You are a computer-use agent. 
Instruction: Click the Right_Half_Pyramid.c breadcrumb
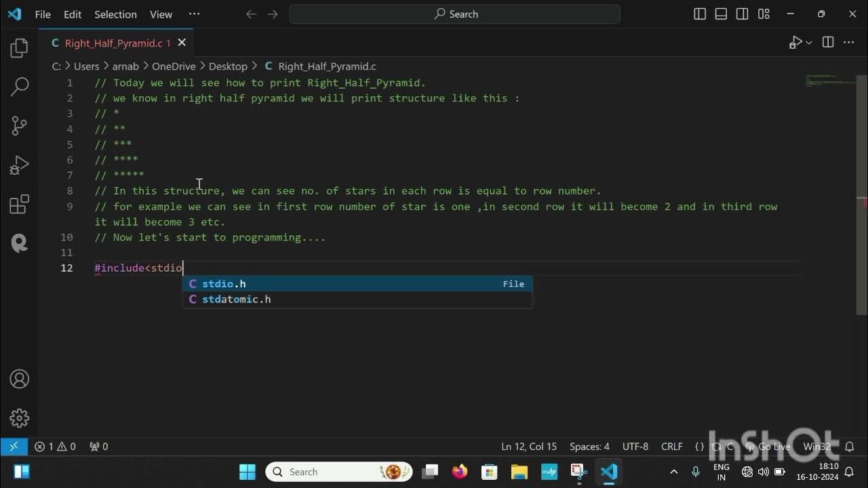(x=320, y=66)
